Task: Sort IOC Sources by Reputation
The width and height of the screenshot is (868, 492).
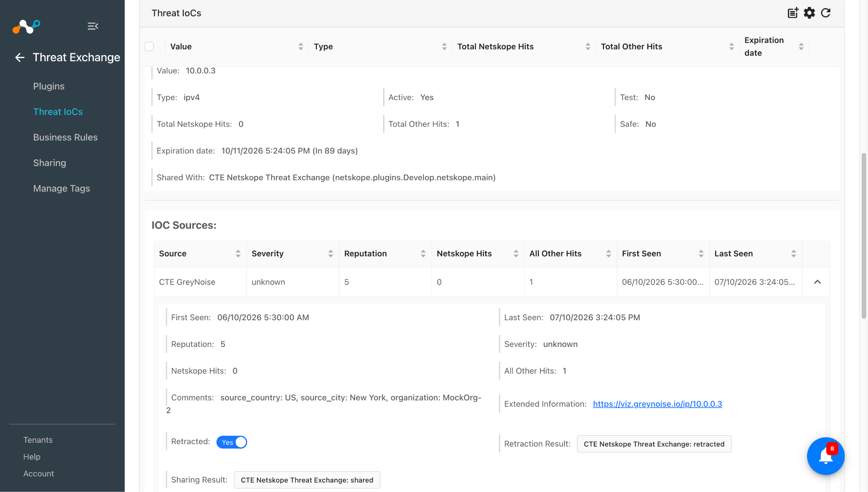Action: tap(423, 254)
